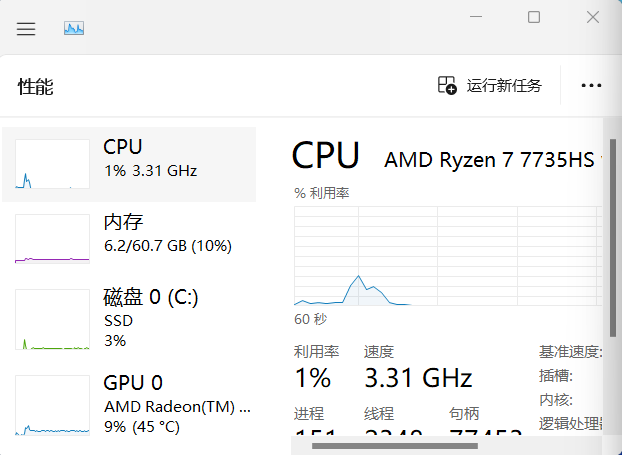The height and width of the screenshot is (455, 622).
Task: Click the Task Manager app icon
Action: coord(74,29)
